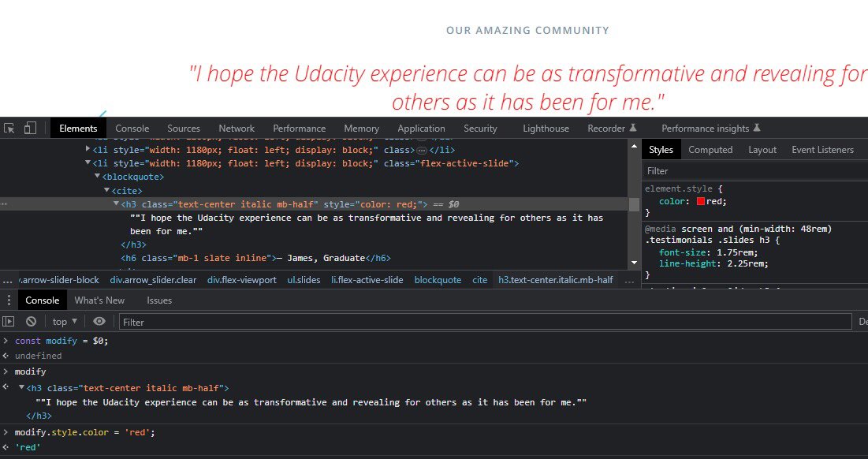Collapse the h3 output in console

pos(21,387)
